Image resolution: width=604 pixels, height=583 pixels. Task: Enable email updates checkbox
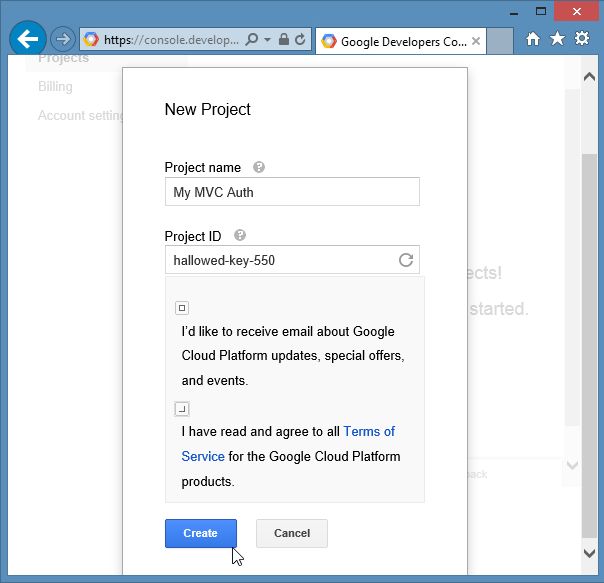(x=182, y=308)
